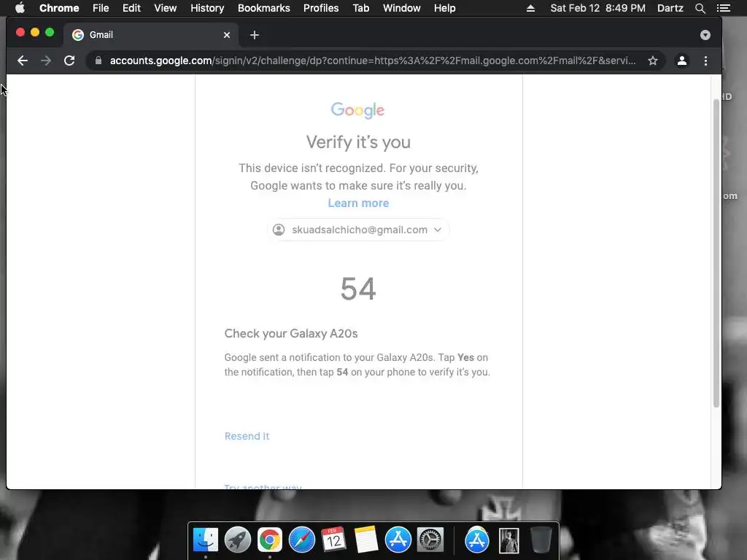Open System Preferences gear in the Dock
747x560 pixels.
[x=430, y=540]
